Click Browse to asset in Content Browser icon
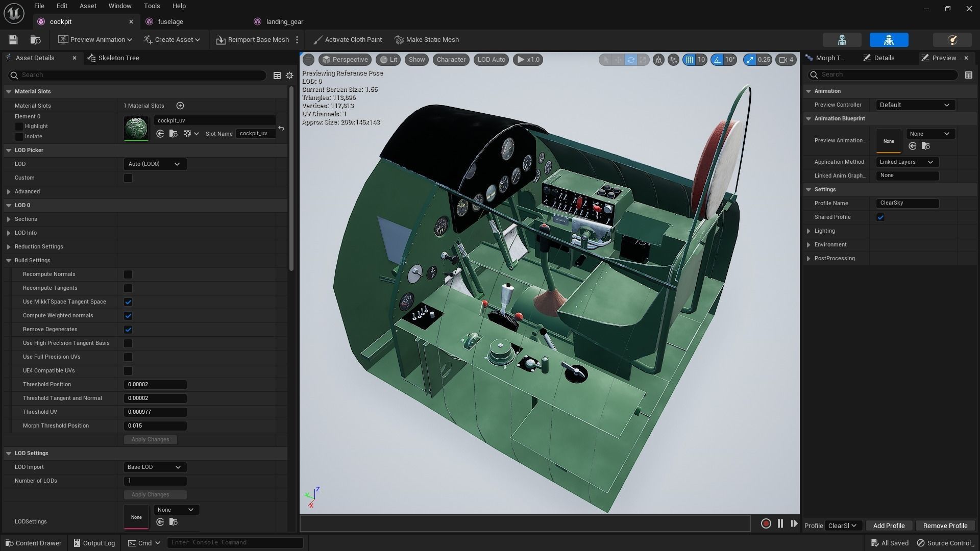Image resolution: width=980 pixels, height=551 pixels. tap(35, 40)
